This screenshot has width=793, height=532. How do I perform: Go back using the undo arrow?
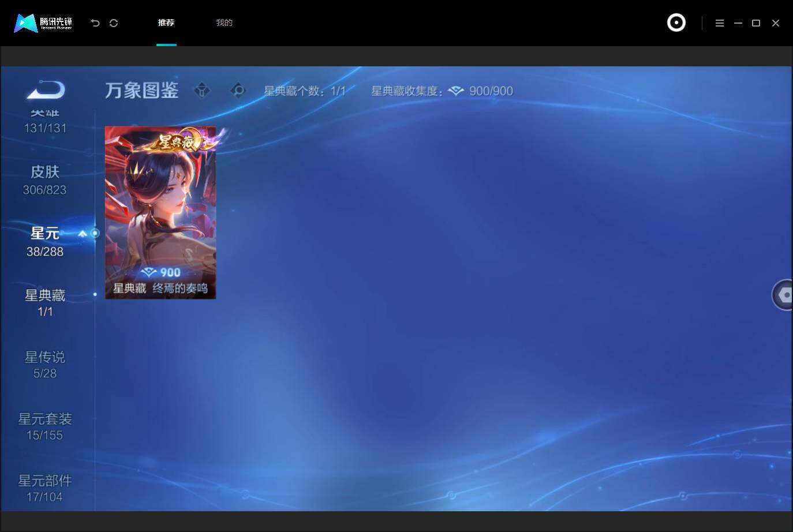pyautogui.click(x=95, y=23)
